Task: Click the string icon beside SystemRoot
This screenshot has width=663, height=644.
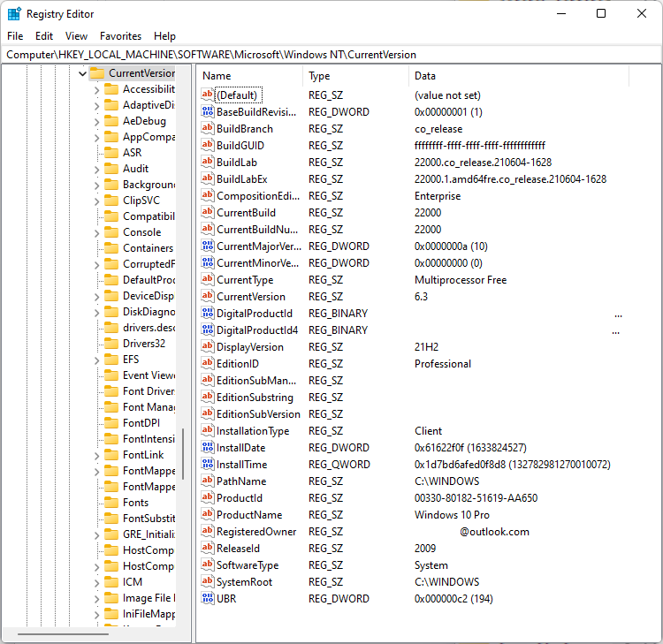Action: pyautogui.click(x=207, y=581)
